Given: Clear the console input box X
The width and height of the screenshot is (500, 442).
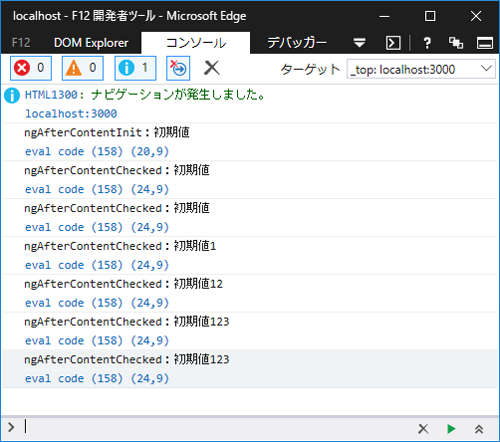Looking at the screenshot, I should pos(423,429).
